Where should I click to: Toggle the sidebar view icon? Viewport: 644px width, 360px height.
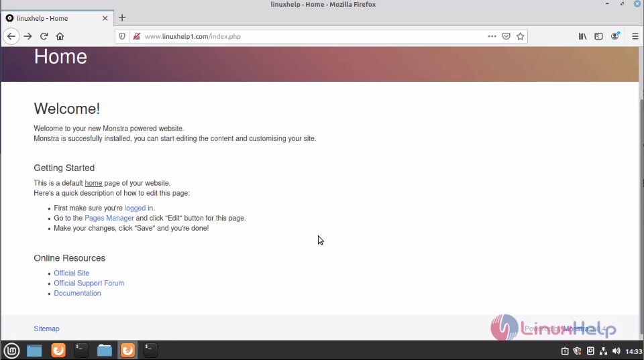point(598,36)
